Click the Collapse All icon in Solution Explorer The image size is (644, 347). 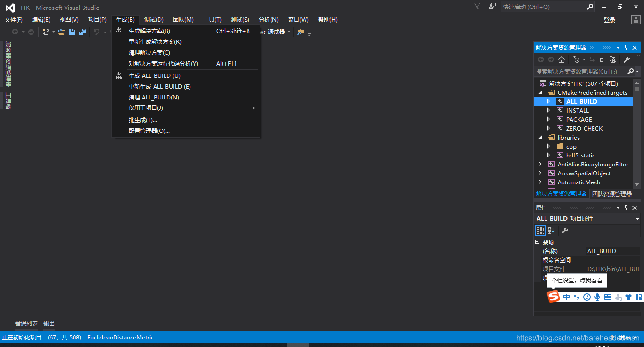[x=603, y=59]
